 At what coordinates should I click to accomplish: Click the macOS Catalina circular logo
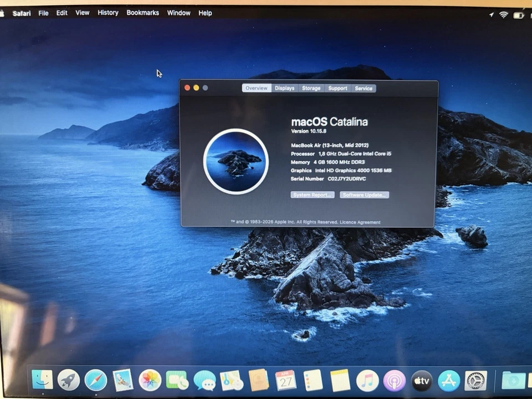click(x=236, y=161)
